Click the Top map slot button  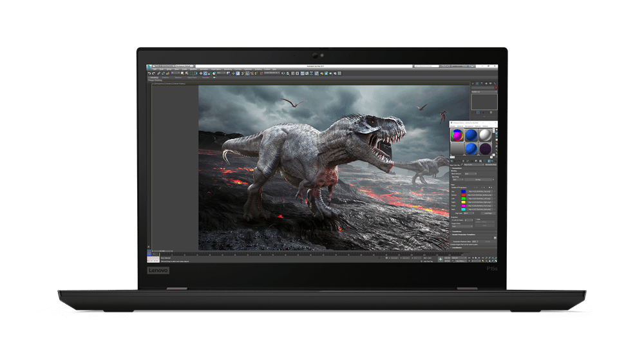pyautogui.click(x=480, y=191)
